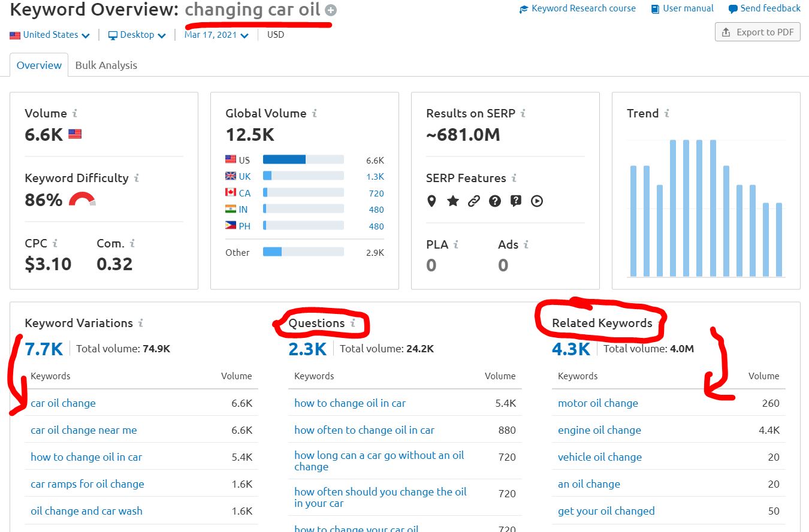Open the oil change and car wash keyword

(x=86, y=511)
